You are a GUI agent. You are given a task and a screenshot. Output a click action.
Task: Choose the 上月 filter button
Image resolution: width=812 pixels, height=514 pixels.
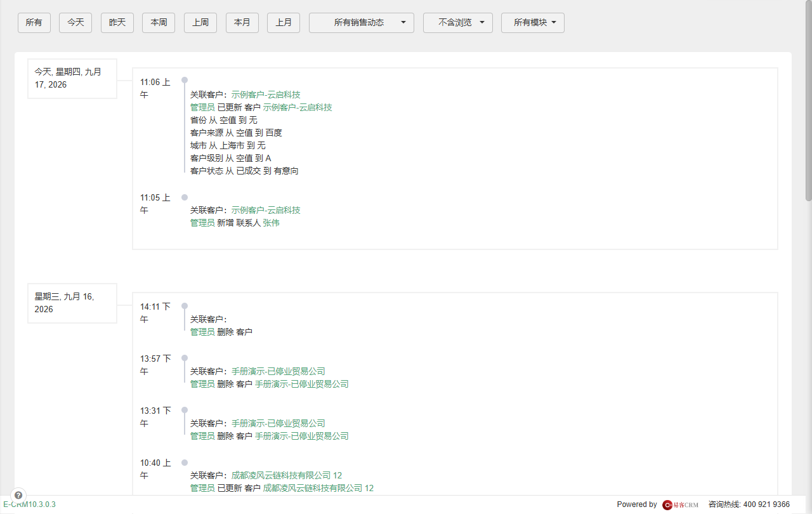(x=284, y=23)
